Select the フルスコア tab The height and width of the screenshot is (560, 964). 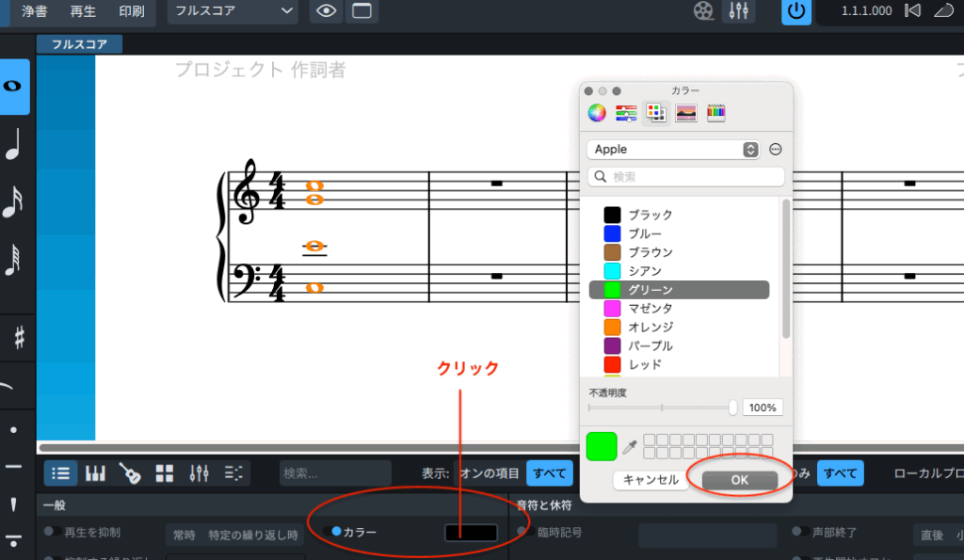click(x=79, y=44)
